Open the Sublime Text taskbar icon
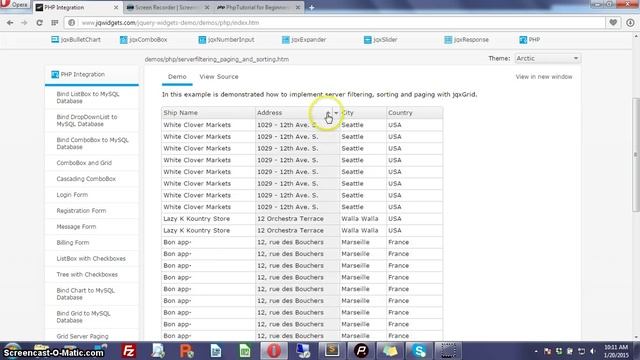640x360 pixels. [332, 351]
